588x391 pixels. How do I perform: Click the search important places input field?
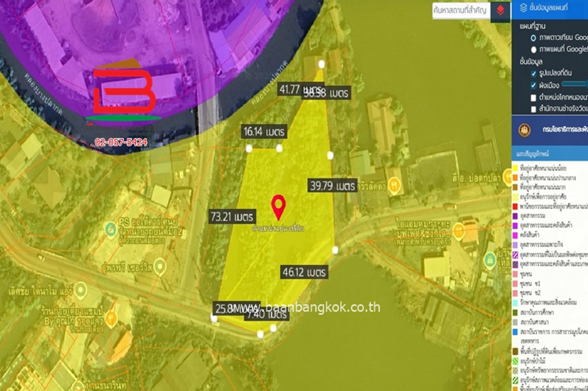[x=461, y=10]
